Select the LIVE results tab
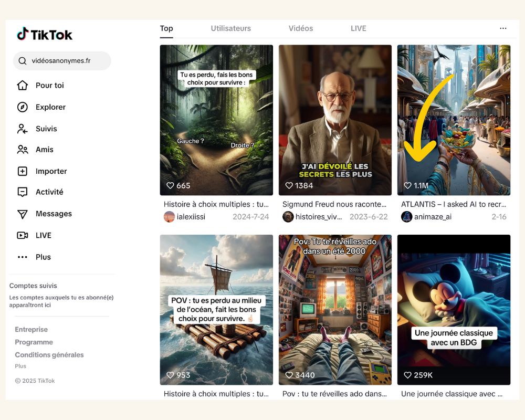Viewport: 525px width, 420px height. click(x=359, y=28)
